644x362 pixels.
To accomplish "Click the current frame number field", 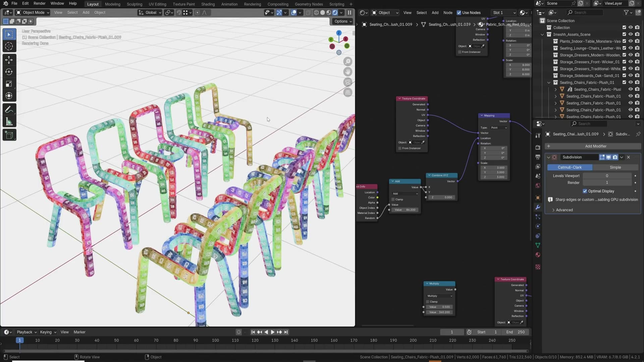I will click(x=452, y=332).
